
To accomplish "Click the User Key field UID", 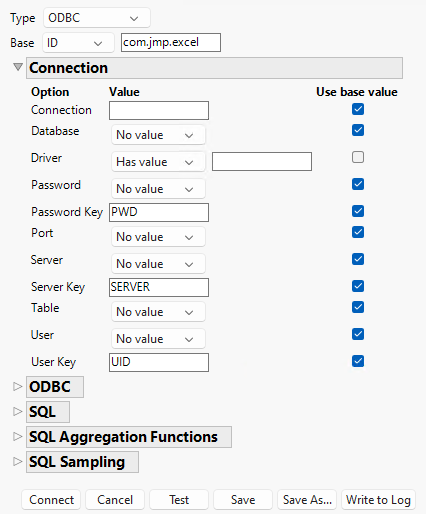I will point(159,362).
